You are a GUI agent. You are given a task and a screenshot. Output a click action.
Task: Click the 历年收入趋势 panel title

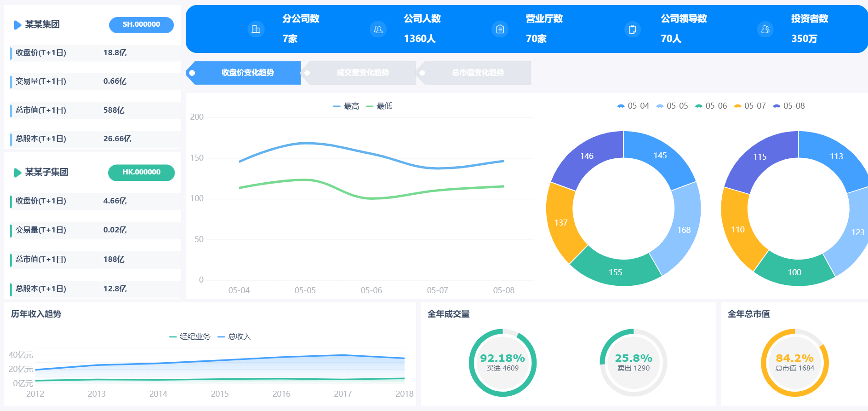(x=36, y=314)
